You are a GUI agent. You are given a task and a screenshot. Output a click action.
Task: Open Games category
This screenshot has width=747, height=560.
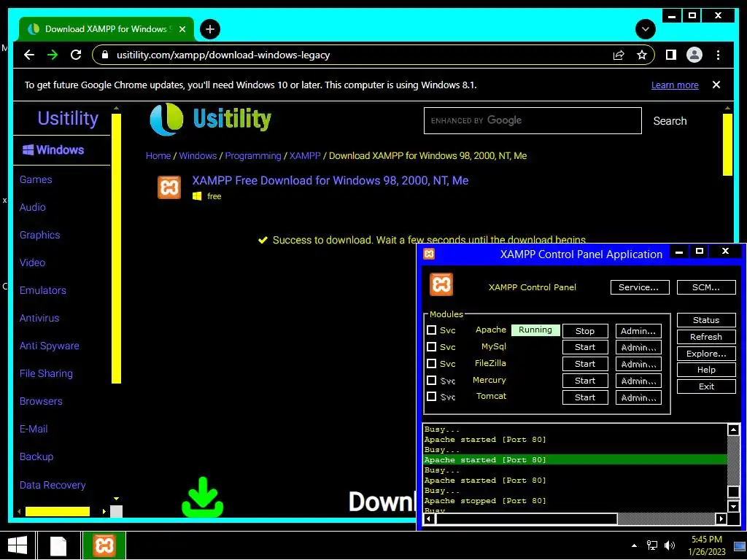(36, 179)
